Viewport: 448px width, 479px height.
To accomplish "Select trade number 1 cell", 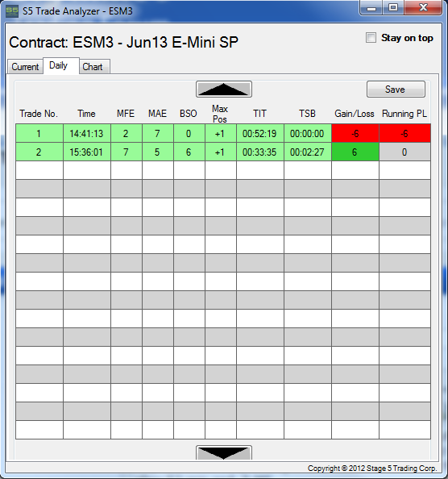I will [x=39, y=133].
